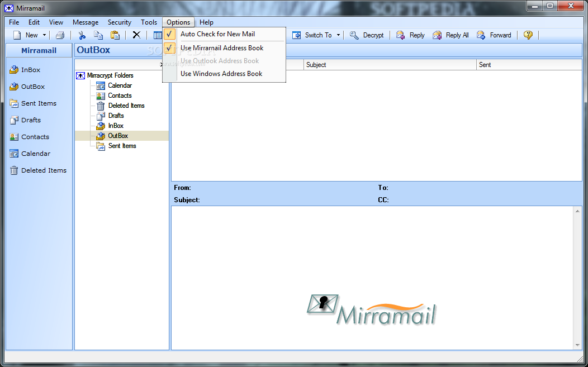Sort messages by Sent column header
The width and height of the screenshot is (588, 367).
529,65
